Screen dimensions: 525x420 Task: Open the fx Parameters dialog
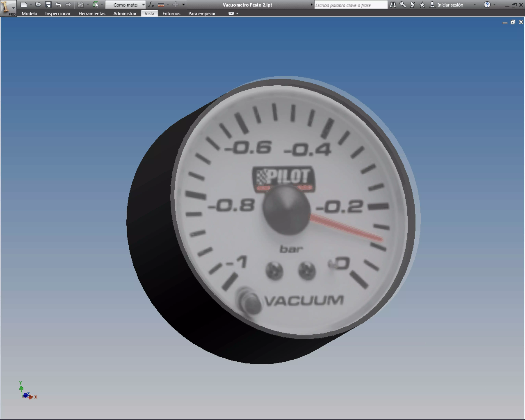(x=151, y=5)
